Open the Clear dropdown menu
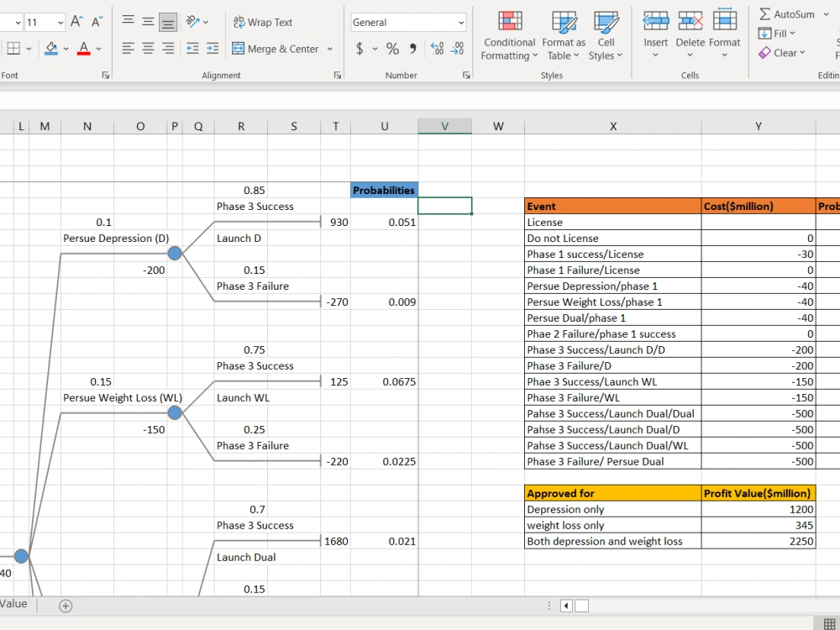This screenshot has height=630, width=840. coord(783,53)
